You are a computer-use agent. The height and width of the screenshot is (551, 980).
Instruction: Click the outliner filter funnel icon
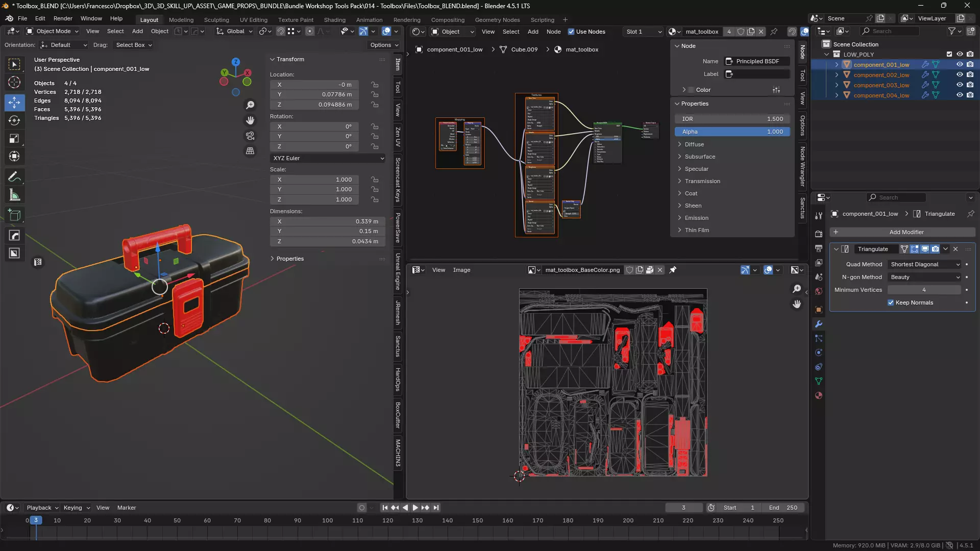(951, 31)
